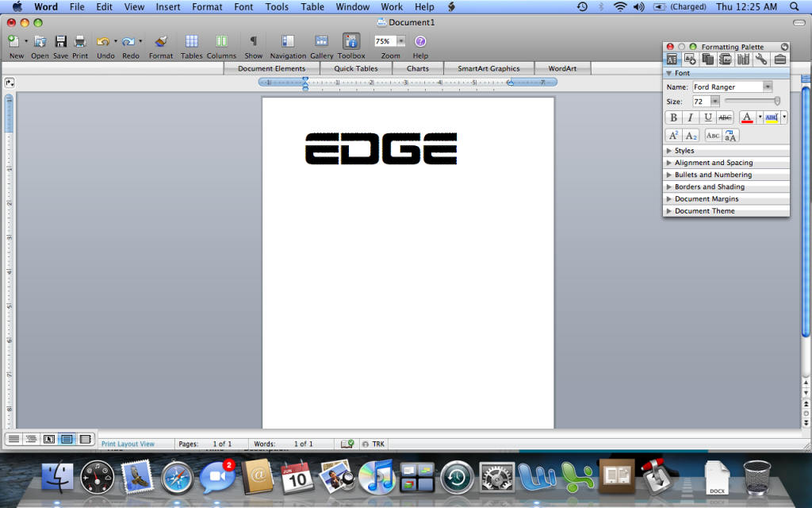Screen dimensions: 812x508
Task: Open highlight color dropdown arrow
Action: (784, 117)
